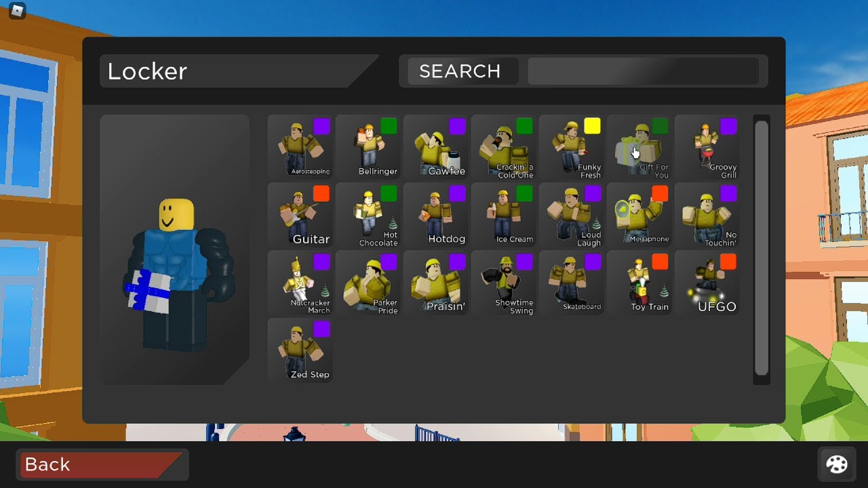The height and width of the screenshot is (488, 868).
Task: Pick the Crackin' a Cold One emote
Action: pyautogui.click(x=504, y=147)
